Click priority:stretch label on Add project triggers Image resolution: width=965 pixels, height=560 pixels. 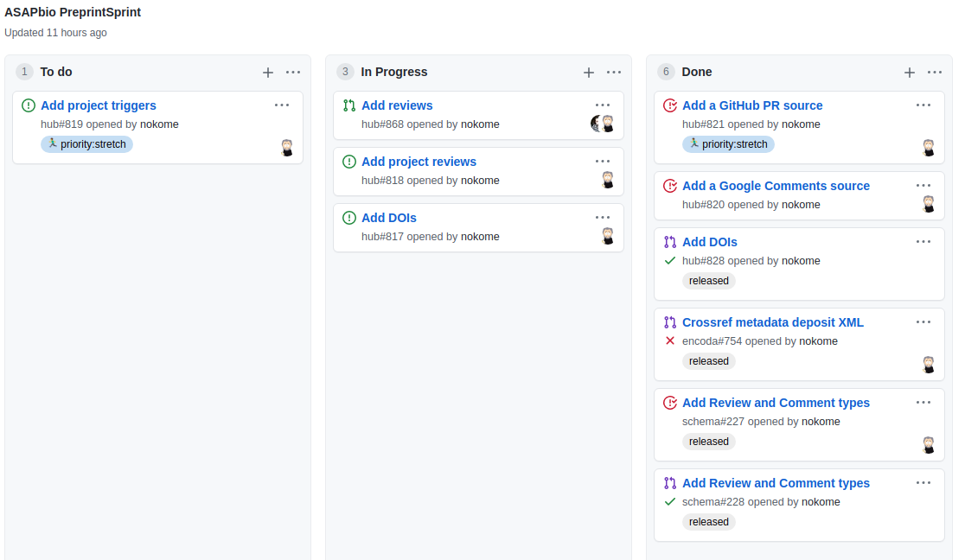click(x=86, y=144)
